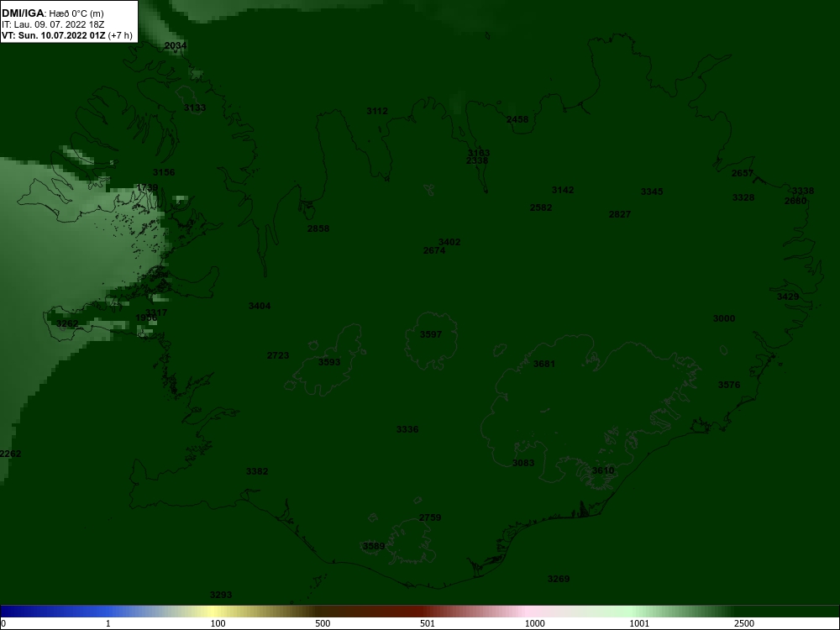The height and width of the screenshot is (630, 840).
Task: Select the 3382 value on the map
Action: [257, 471]
